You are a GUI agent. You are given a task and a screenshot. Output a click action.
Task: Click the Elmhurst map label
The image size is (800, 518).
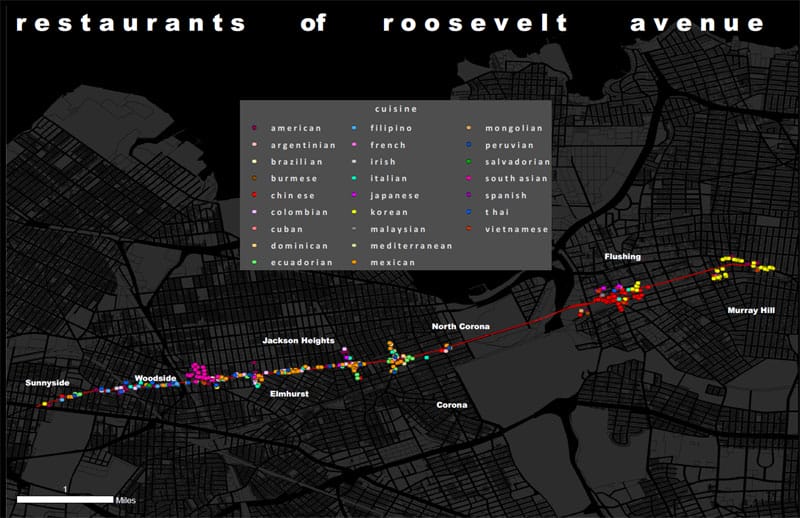pyautogui.click(x=289, y=394)
